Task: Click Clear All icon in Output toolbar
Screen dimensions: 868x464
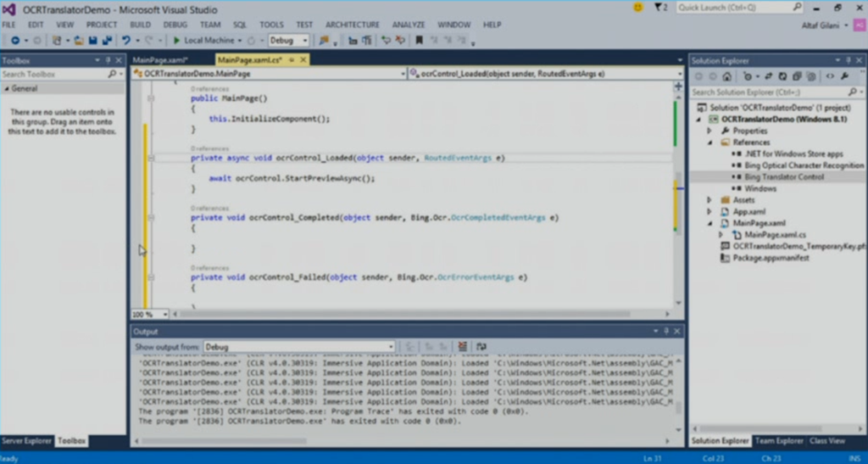Action: (462, 347)
